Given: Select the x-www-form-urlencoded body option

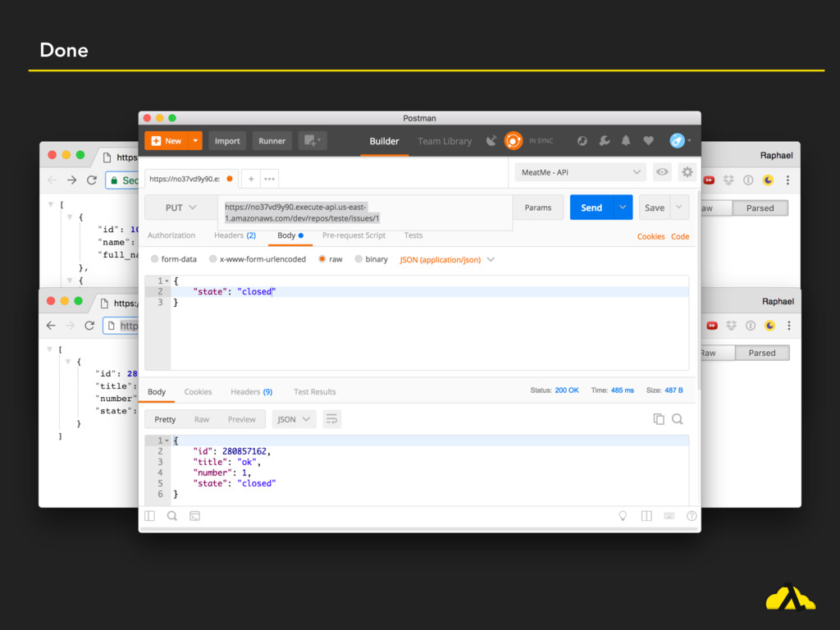Looking at the screenshot, I should (212, 259).
